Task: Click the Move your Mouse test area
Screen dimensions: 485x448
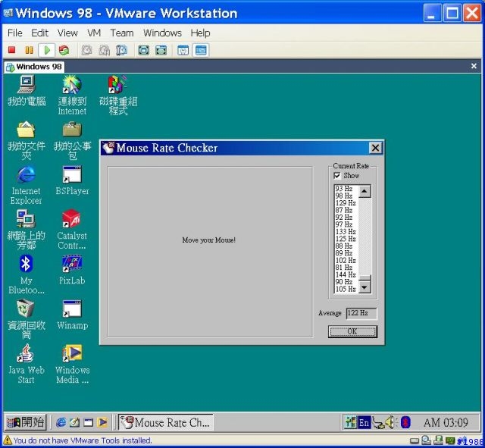Action: click(210, 252)
